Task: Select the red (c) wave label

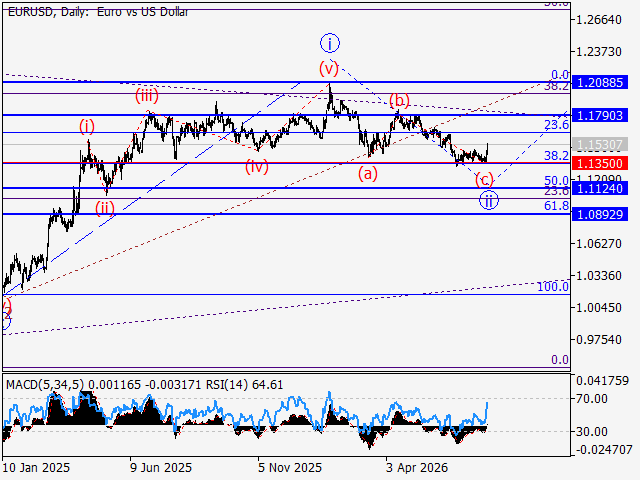Action: [484, 180]
